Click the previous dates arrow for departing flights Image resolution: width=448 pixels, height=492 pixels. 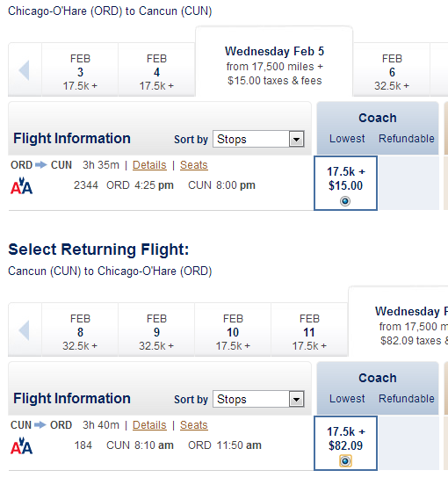click(25, 70)
